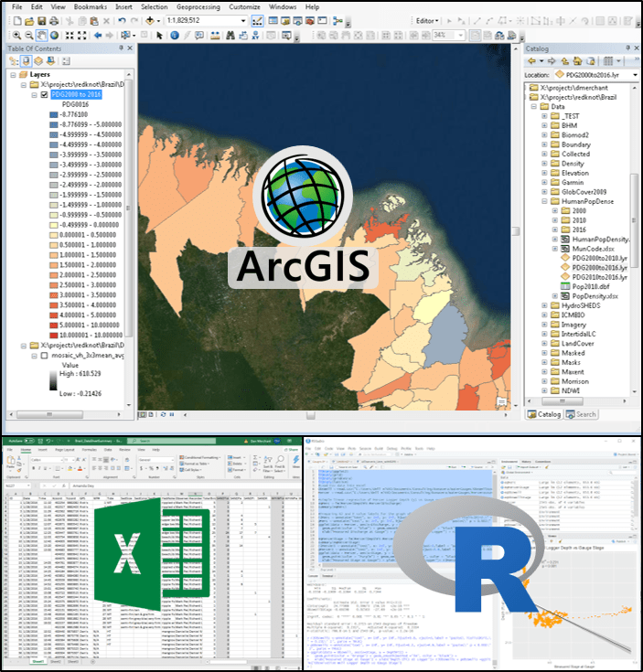Expand the Elevation folder in Catalog

coord(543,172)
